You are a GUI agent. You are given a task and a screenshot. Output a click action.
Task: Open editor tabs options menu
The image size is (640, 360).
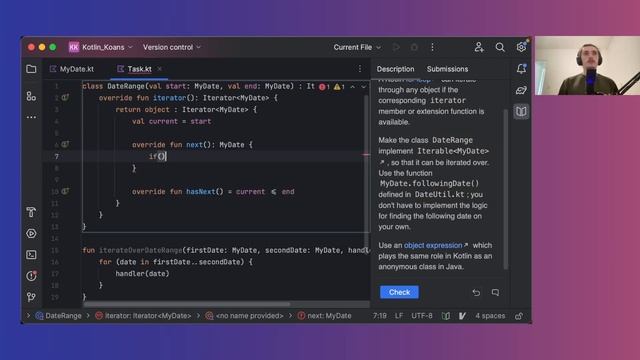point(360,69)
